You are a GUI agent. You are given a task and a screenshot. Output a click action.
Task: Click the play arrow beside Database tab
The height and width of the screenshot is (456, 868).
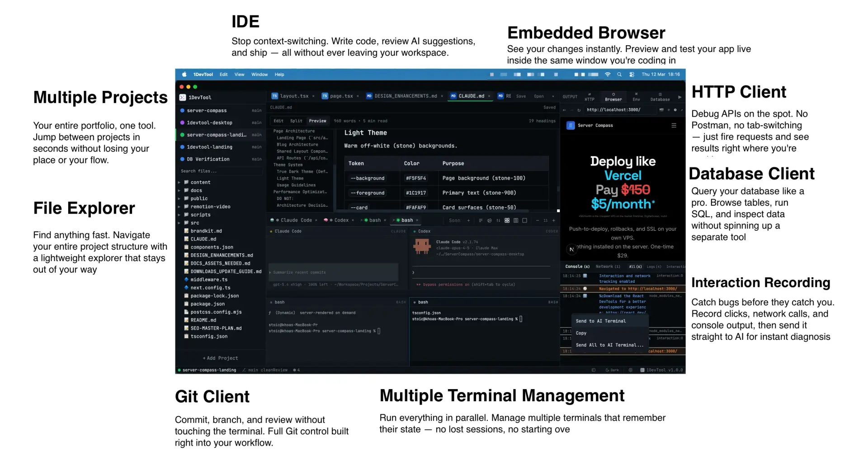(679, 97)
